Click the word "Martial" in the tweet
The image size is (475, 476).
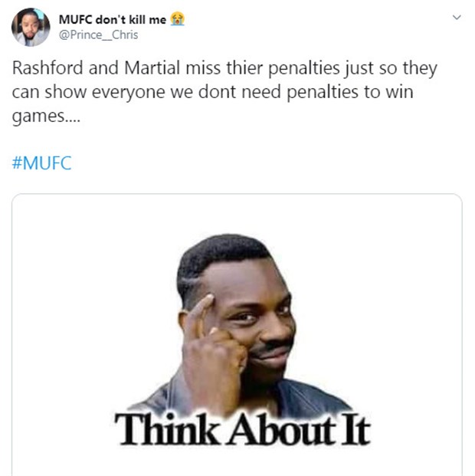click(x=152, y=67)
